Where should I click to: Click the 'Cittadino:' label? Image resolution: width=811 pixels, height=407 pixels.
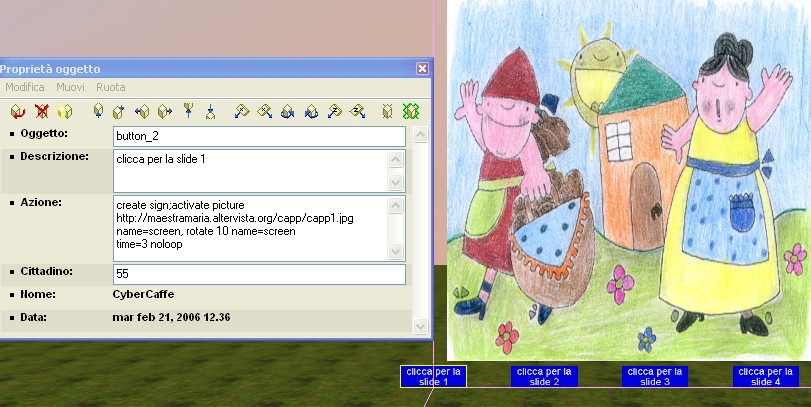pos(47,271)
